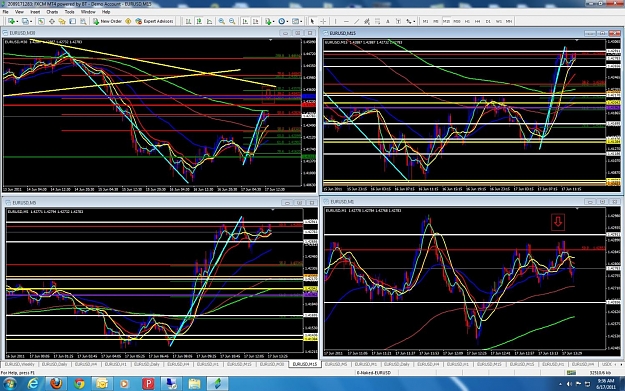Image resolution: width=625 pixels, height=391 pixels.
Task: Select the trendline drawing tool
Action: [x=356, y=21]
